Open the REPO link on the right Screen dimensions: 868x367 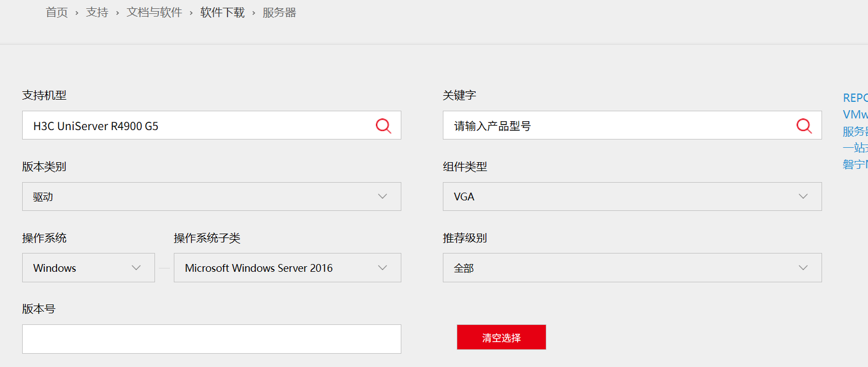(855, 98)
